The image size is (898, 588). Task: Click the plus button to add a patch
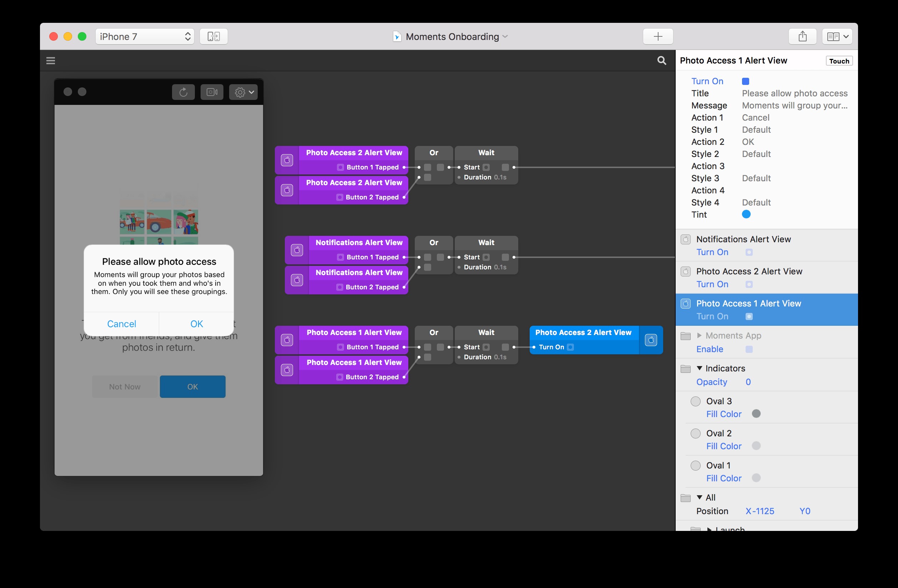coord(658,37)
